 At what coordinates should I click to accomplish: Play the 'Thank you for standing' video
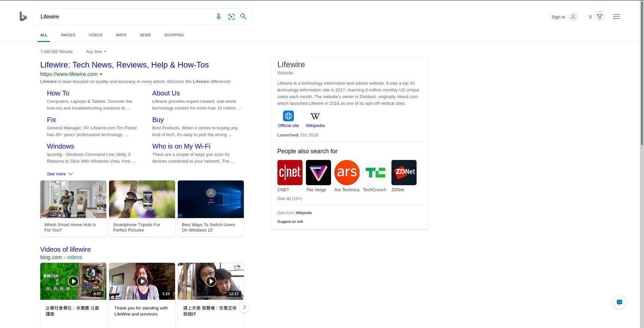click(x=142, y=281)
